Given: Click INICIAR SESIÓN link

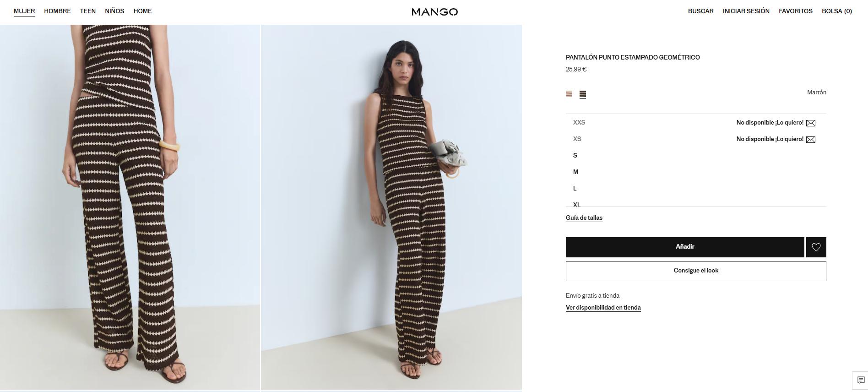Looking at the screenshot, I should coord(746,11).
